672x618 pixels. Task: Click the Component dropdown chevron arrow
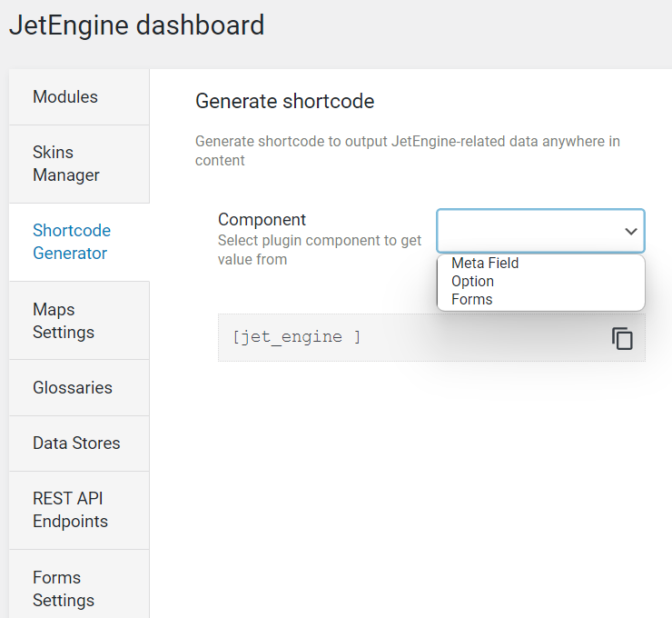(x=630, y=232)
